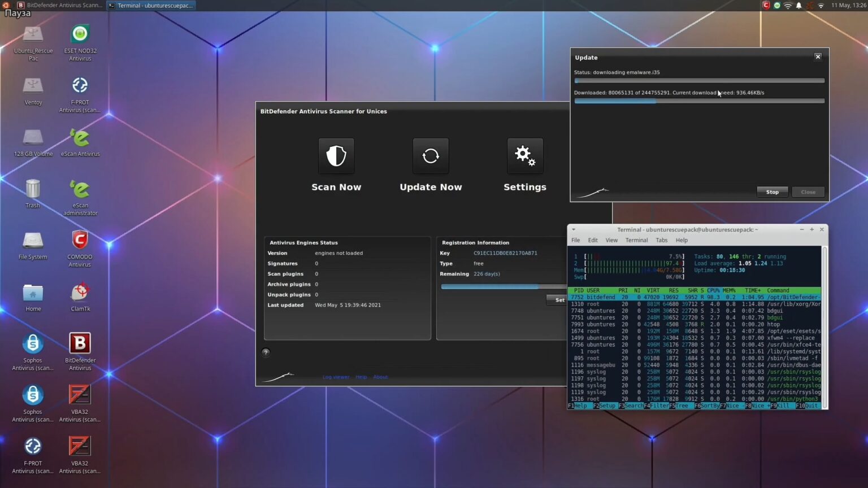Select the Trash desktop icon
The width and height of the screenshot is (868, 488).
33,194
